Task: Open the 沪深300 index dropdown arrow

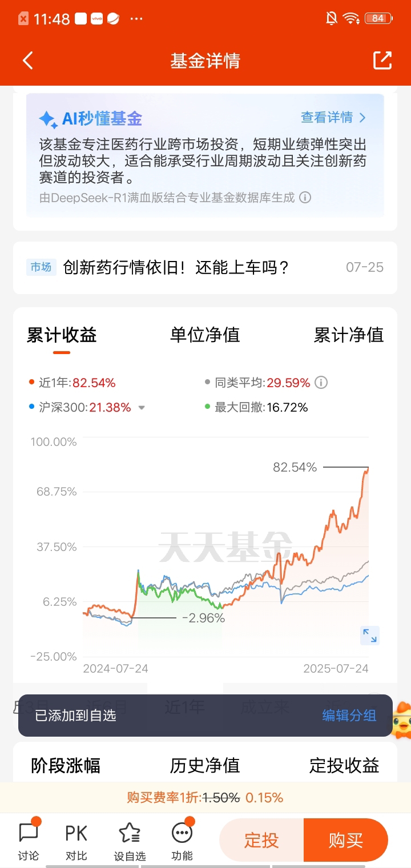Action: click(142, 408)
